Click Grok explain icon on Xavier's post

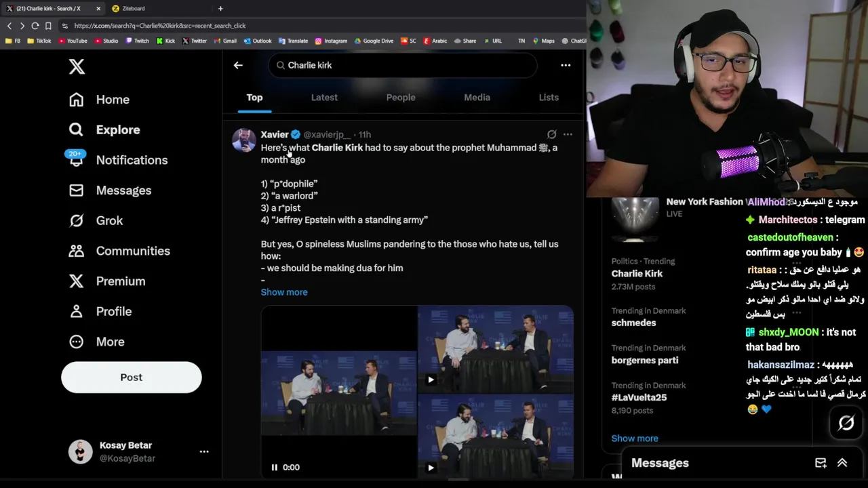[551, 135]
